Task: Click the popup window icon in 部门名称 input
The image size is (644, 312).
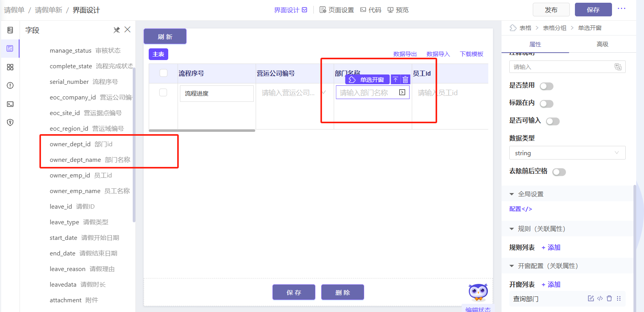Action: pyautogui.click(x=402, y=92)
